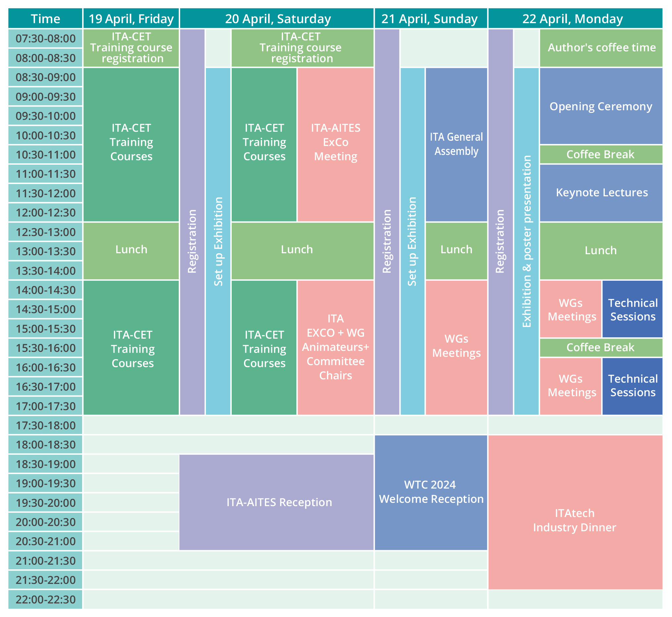This screenshot has width=672, height=617.
Task: Click the 13:30-14:00 time slot
Action: [x=45, y=270]
